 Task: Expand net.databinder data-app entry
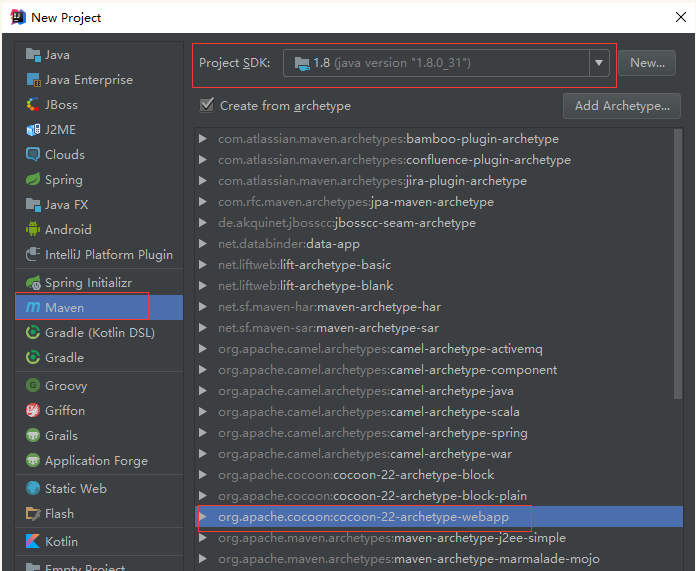pyautogui.click(x=203, y=243)
